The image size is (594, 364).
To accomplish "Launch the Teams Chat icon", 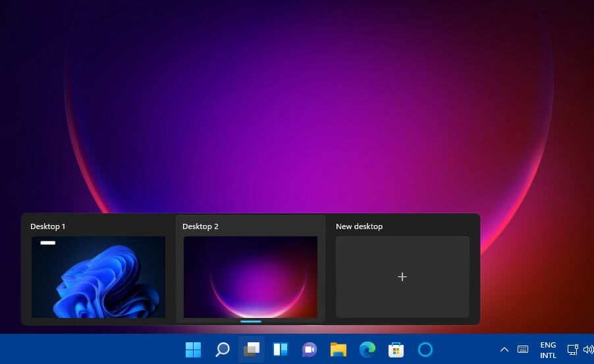I will tap(309, 350).
